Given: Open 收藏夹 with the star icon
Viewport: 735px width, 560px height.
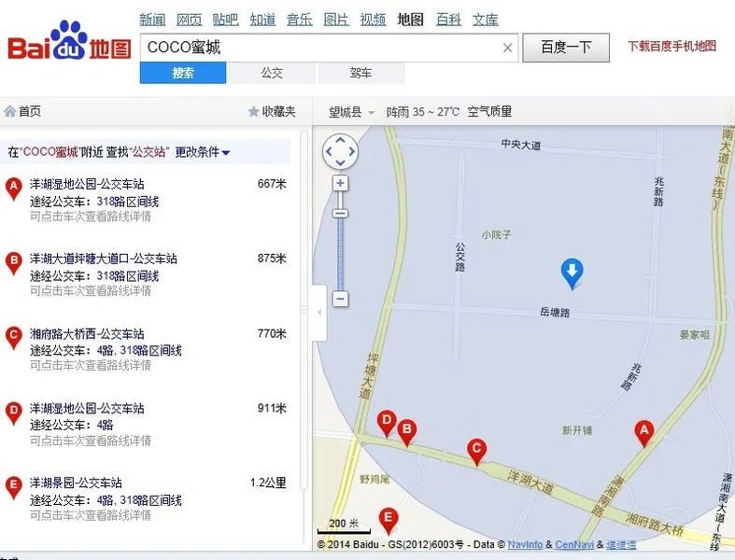Looking at the screenshot, I should click(272, 111).
